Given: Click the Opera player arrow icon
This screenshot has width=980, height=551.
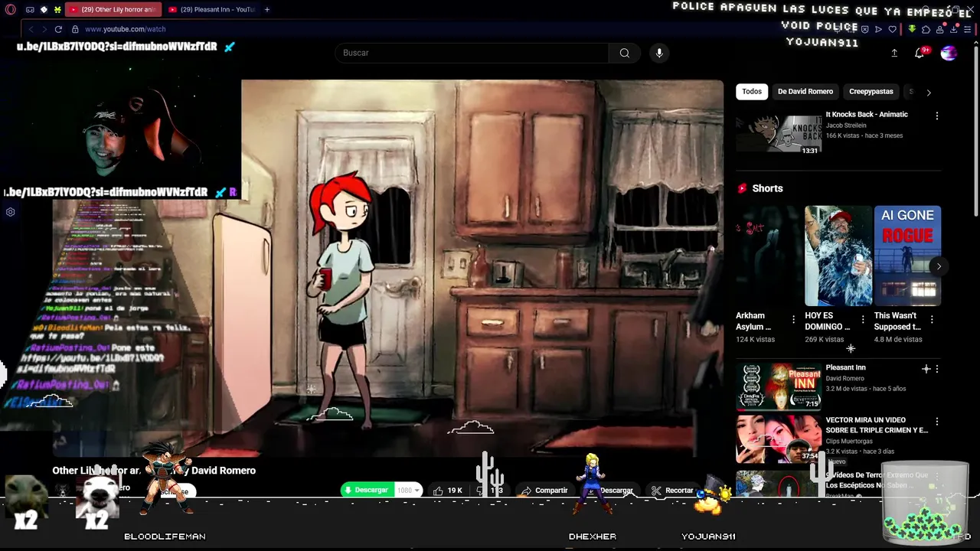Looking at the screenshot, I should (878, 29).
